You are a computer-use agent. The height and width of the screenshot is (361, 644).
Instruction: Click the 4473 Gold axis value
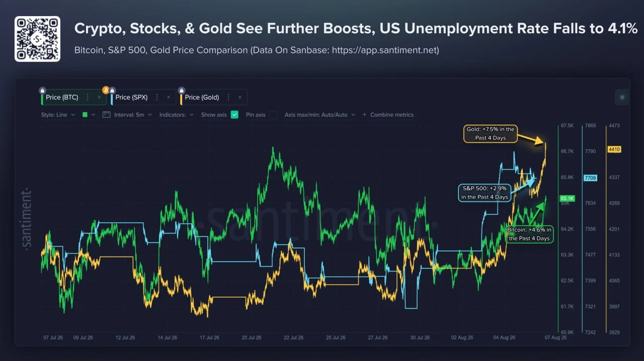coord(614,125)
